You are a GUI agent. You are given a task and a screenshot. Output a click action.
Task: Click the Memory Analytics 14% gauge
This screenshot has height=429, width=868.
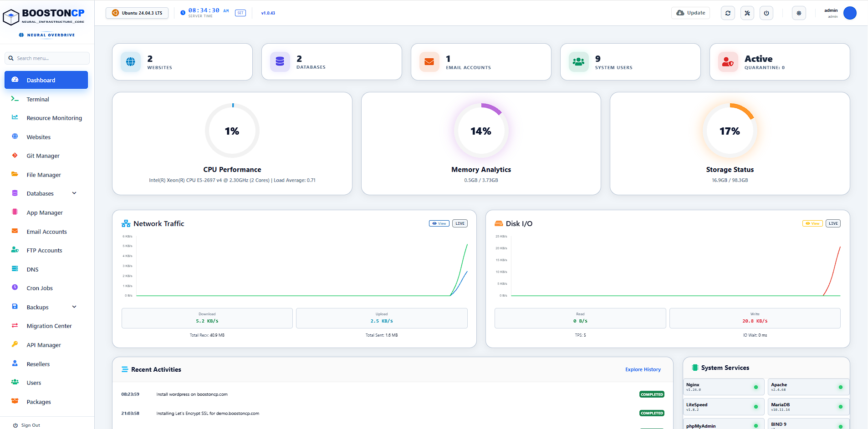click(x=481, y=131)
